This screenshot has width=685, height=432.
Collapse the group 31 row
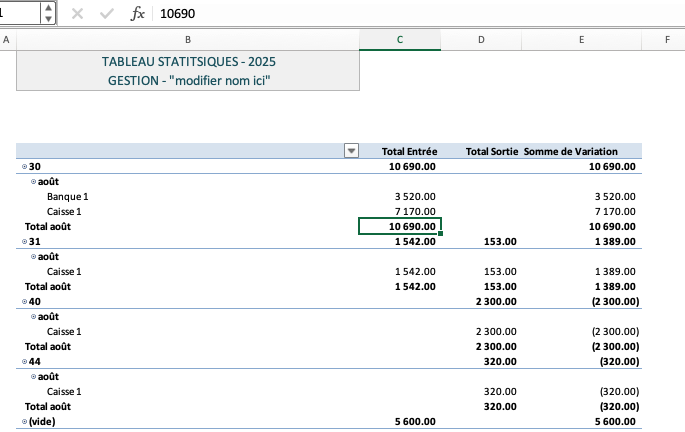(x=24, y=241)
